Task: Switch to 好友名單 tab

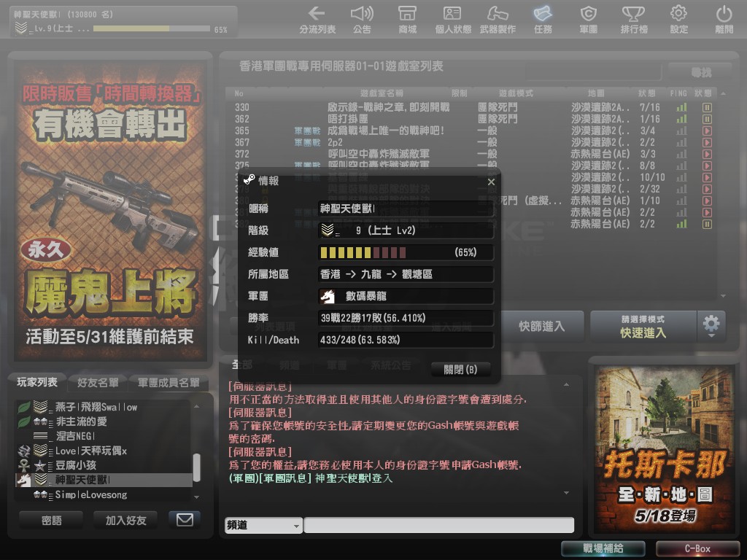Action: point(98,382)
